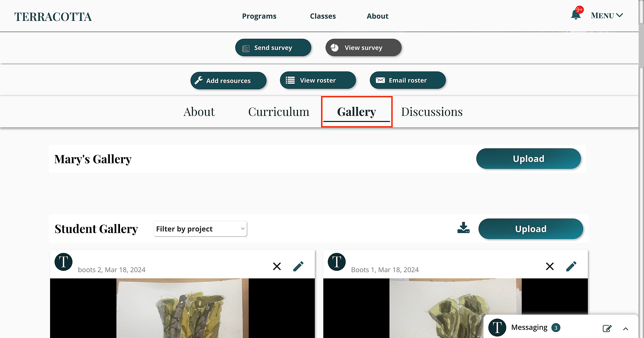Open the View roster button

[318, 80]
